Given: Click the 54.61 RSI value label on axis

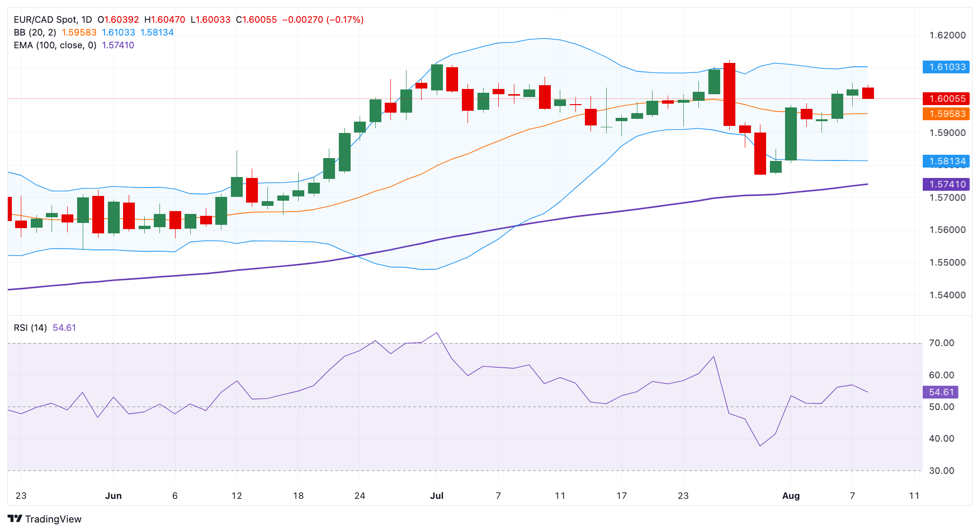Looking at the screenshot, I should 941,392.
